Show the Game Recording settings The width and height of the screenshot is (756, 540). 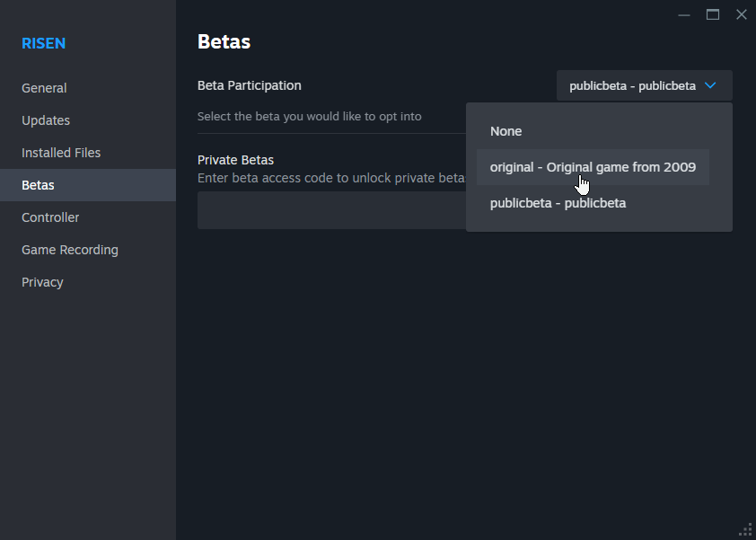click(x=70, y=250)
